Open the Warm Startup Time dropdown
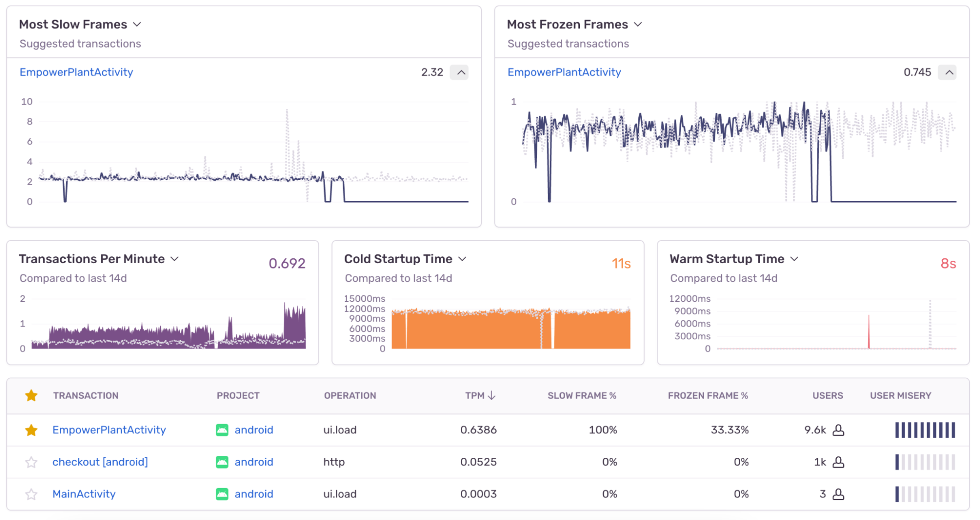The image size is (980, 520). click(795, 259)
